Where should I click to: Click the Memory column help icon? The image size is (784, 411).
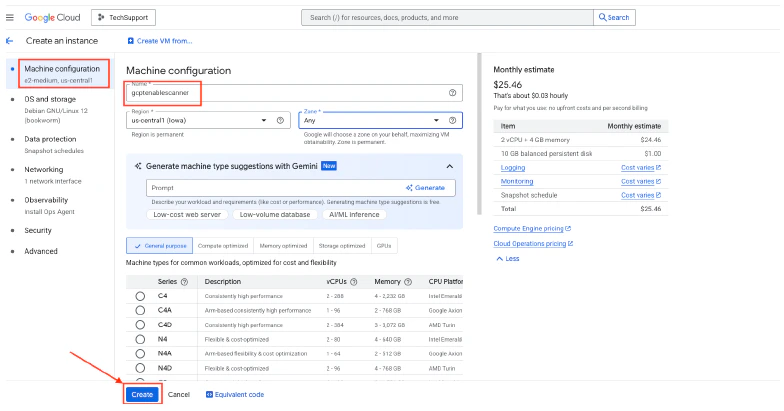tap(408, 282)
